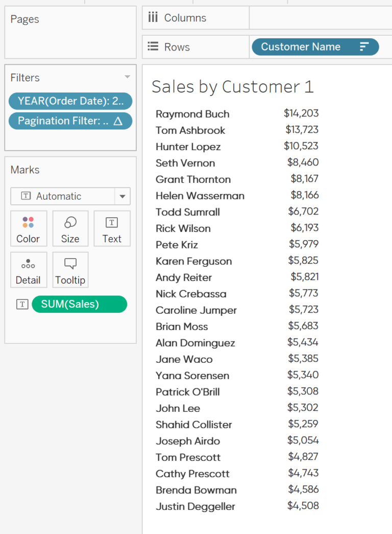This screenshot has width=392, height=534.
Task: Open options on YEAR(Order Date) filter pill
Action: point(70,101)
